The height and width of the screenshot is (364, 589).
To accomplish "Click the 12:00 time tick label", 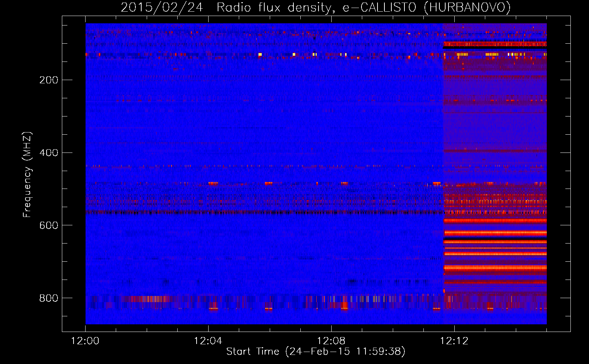I will (x=85, y=341).
